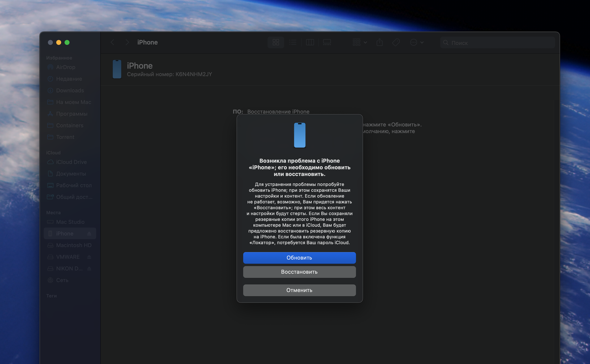
Task: Select Mac Studio in sidebar
Action: 70,222
